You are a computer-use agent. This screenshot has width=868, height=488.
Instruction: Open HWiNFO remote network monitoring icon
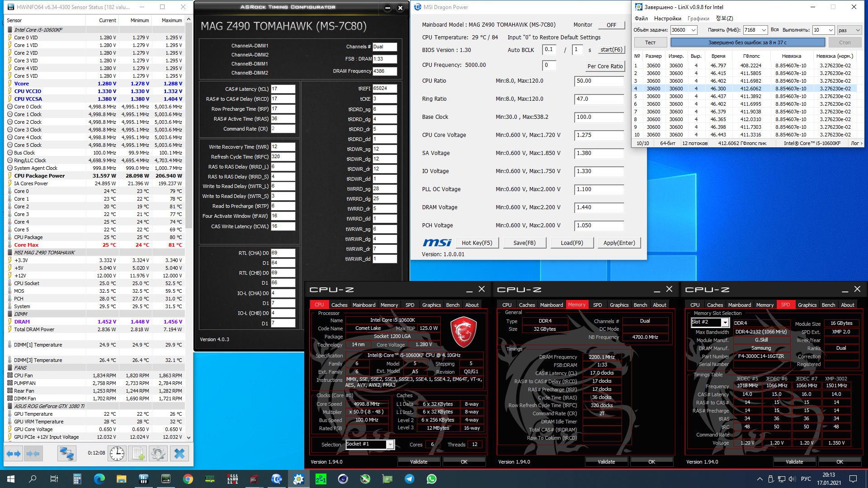[x=67, y=453]
